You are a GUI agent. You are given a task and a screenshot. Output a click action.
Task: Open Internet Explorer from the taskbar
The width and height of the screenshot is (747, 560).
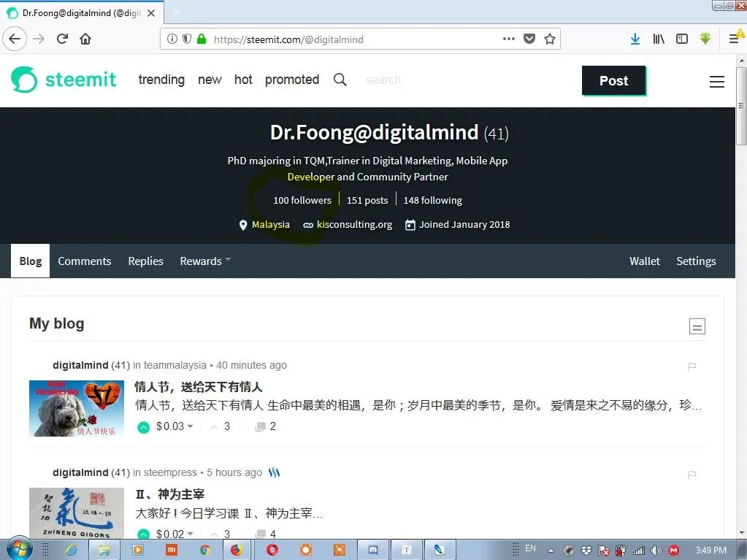coord(71,550)
